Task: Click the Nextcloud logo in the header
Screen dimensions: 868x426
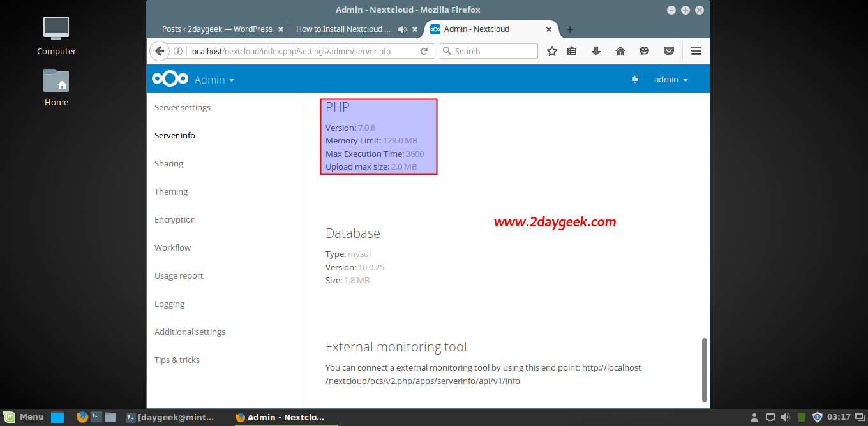Action: click(x=170, y=79)
